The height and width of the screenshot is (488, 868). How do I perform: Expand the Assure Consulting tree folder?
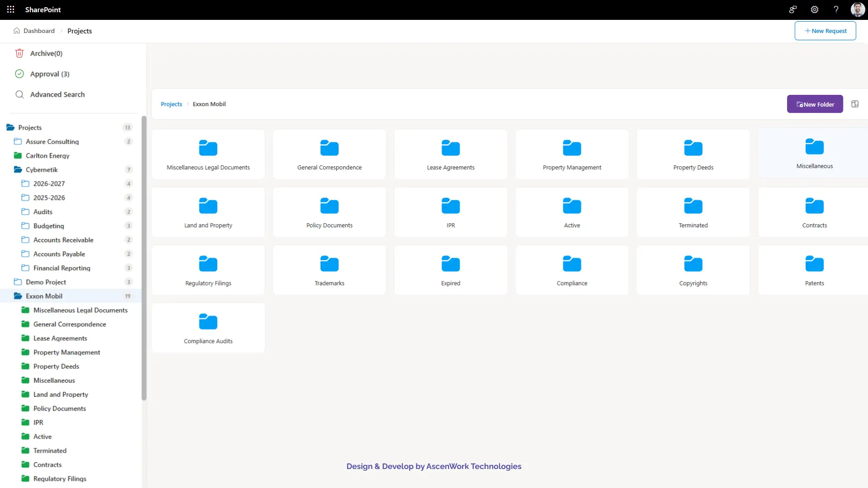tap(18, 141)
